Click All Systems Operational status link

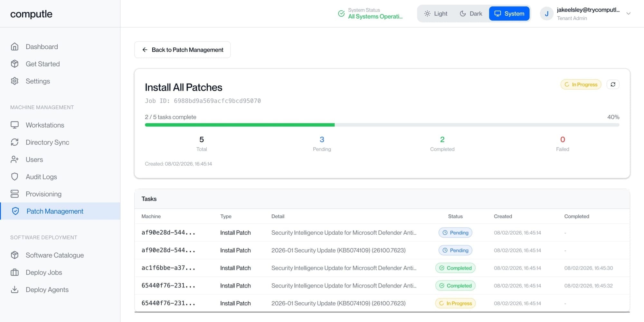[x=375, y=16]
